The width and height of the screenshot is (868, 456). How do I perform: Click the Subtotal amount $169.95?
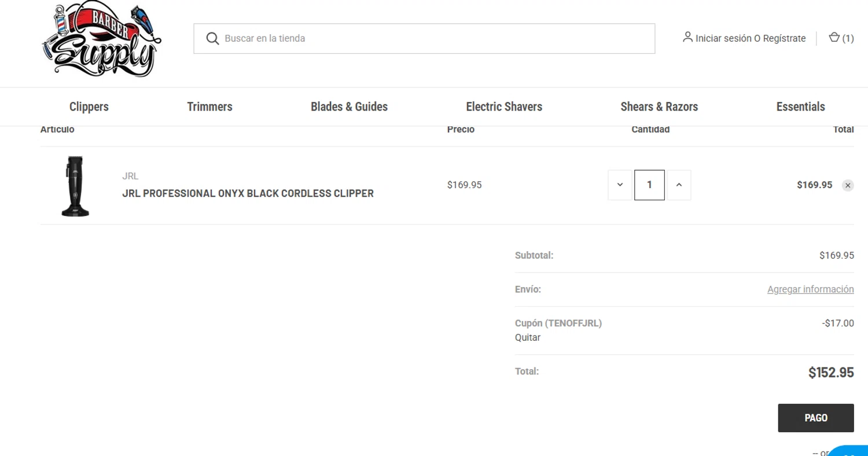click(x=836, y=255)
